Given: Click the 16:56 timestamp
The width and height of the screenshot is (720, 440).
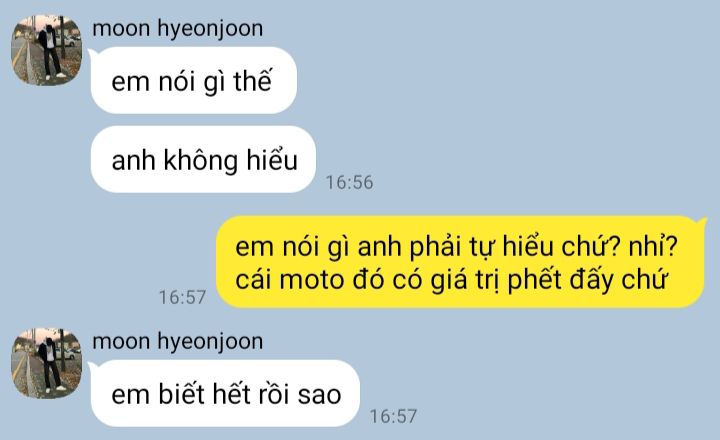Looking at the screenshot, I should tap(349, 182).
